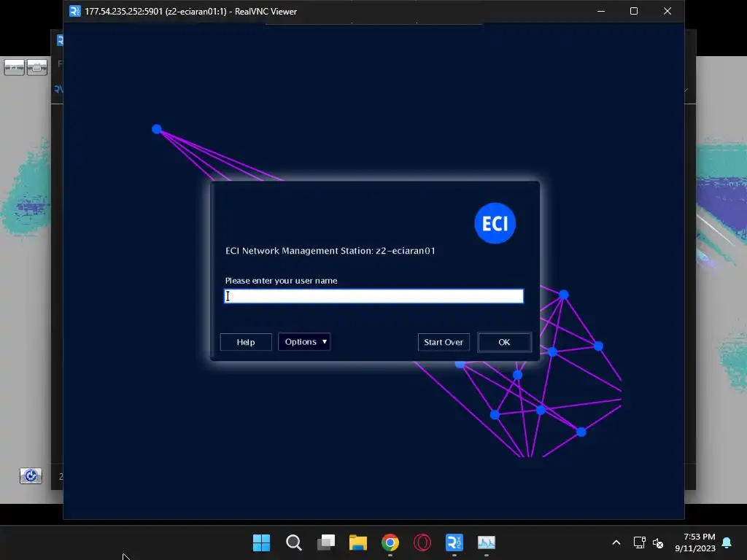
Task: Expand the Options dropdown
Action: (x=304, y=341)
